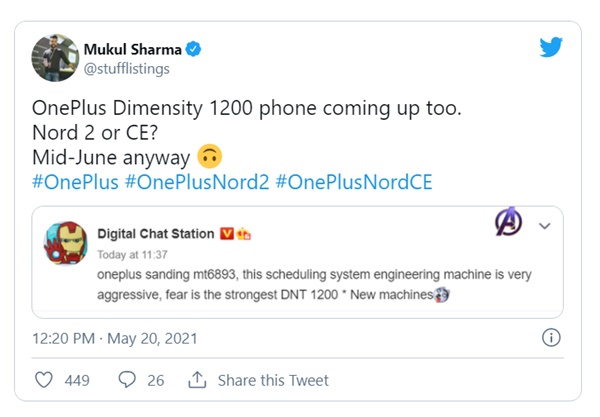The image size is (600, 417).
Task: Click Share this Tweet
Action: click(x=273, y=380)
